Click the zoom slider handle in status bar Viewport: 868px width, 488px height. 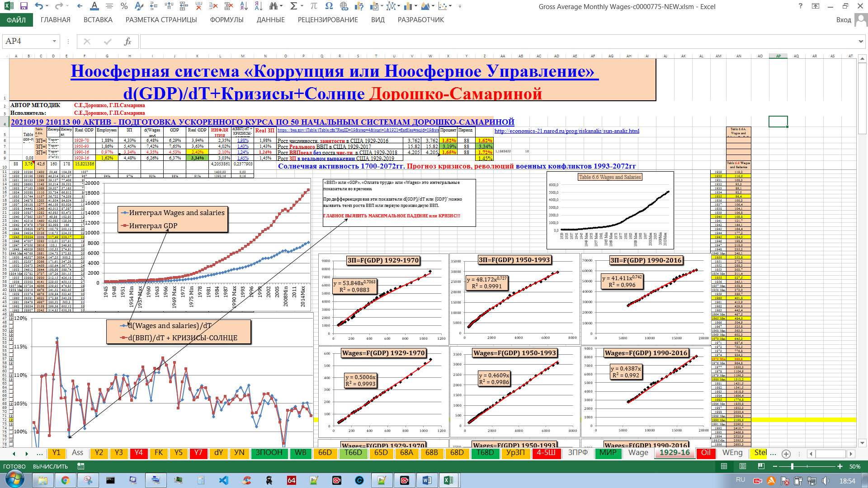pos(792,466)
